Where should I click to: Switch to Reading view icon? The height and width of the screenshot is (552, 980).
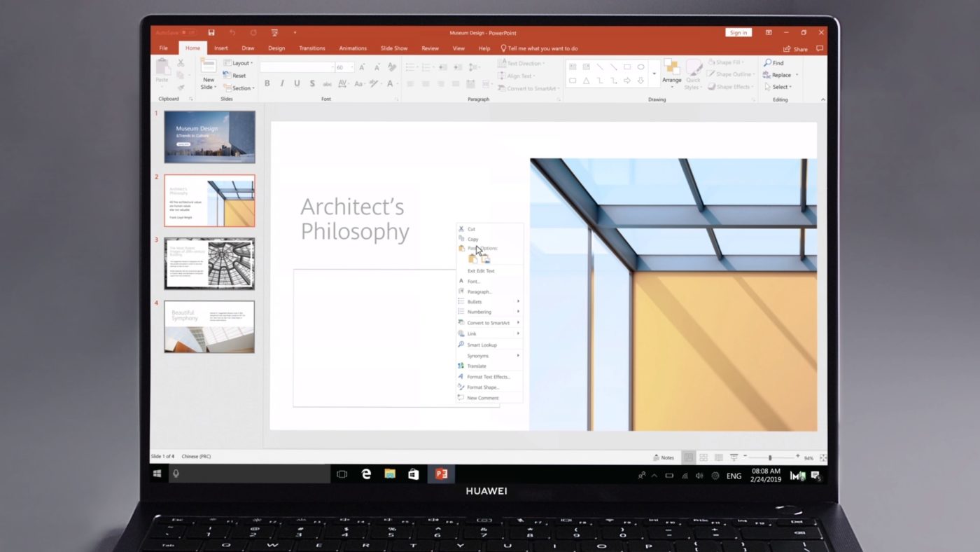pyautogui.click(x=719, y=457)
